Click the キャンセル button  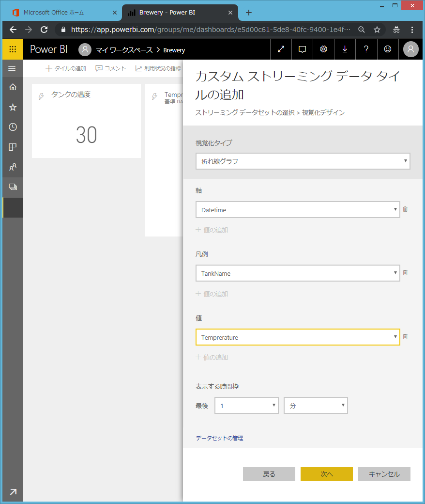(384, 474)
